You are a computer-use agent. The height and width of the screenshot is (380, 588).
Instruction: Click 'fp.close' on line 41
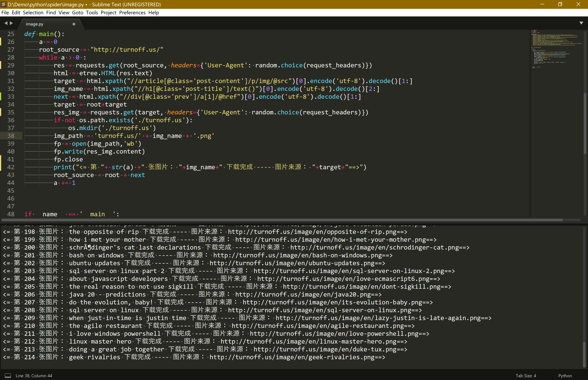click(68, 159)
